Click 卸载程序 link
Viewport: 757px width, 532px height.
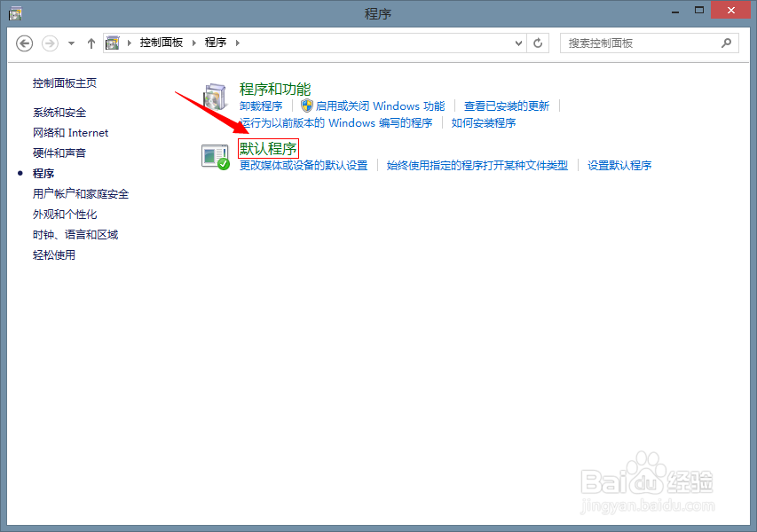(261, 106)
